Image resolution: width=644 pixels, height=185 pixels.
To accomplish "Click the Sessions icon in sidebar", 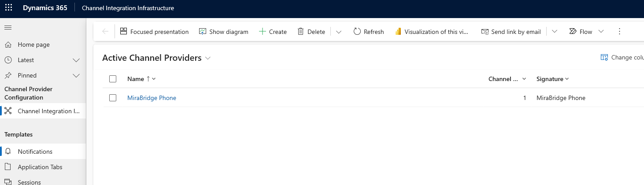I will click(7, 181).
